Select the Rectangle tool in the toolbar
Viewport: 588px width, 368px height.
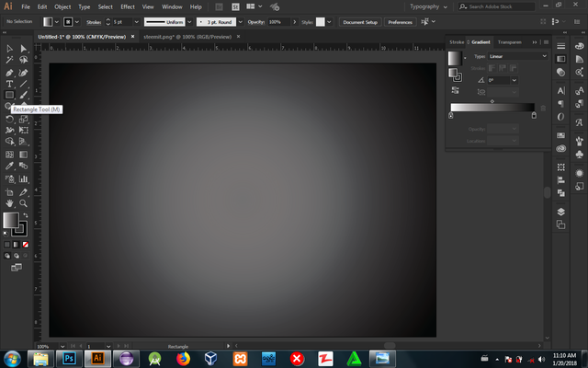9,95
